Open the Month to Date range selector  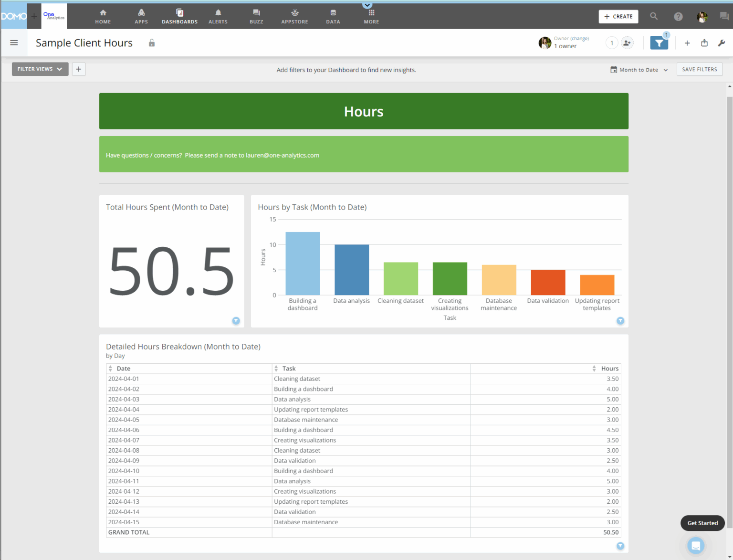click(639, 69)
